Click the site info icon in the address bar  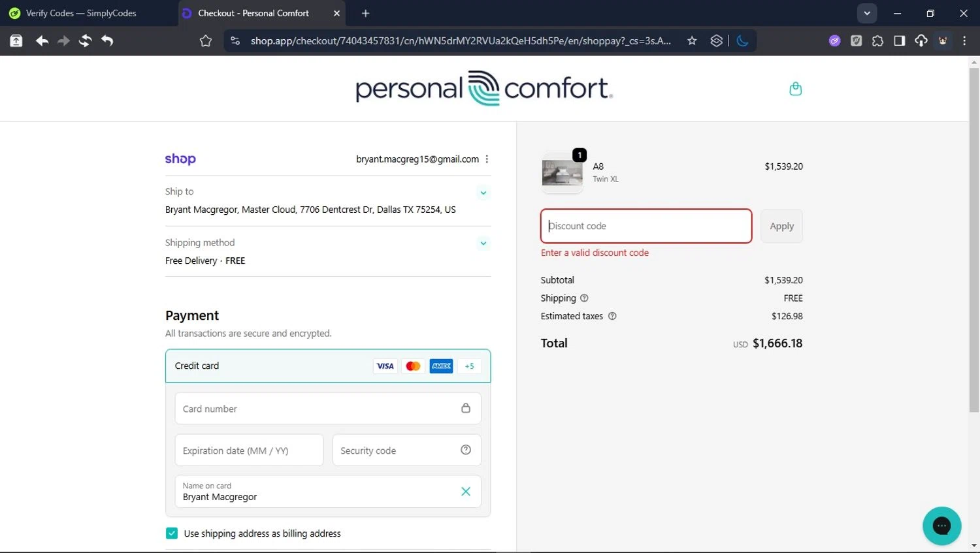click(235, 40)
